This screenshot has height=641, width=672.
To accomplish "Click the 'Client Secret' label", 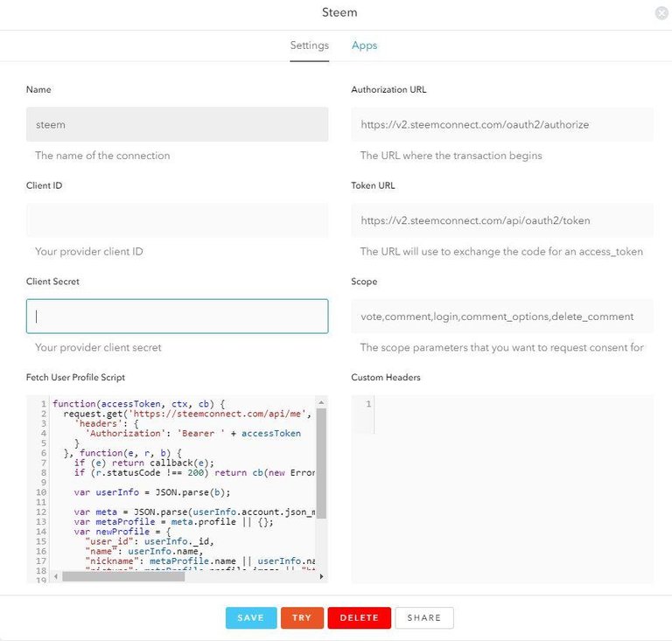I will tap(52, 282).
